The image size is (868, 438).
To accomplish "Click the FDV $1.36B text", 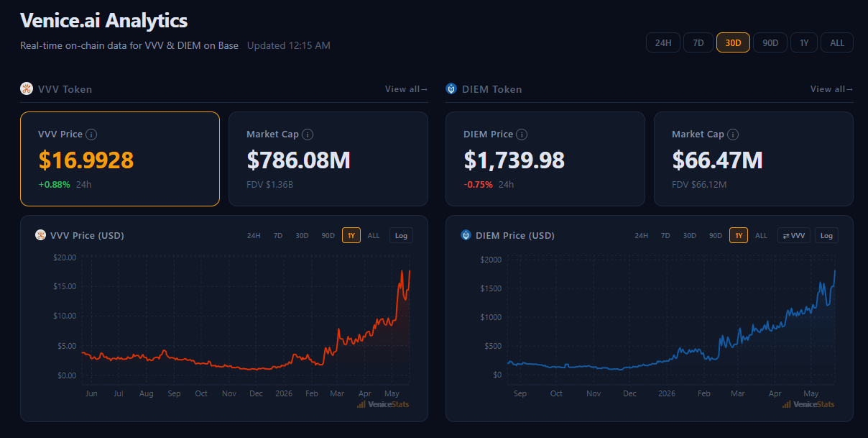I will (269, 184).
